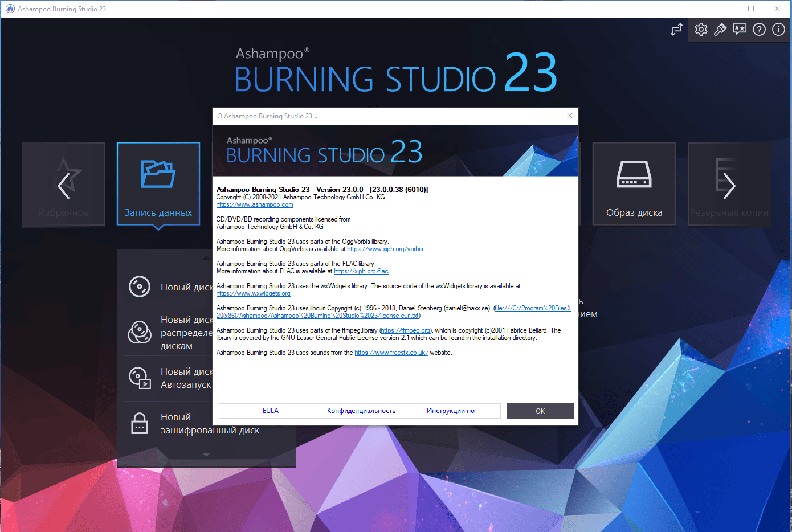
Task: Open the www.ashampoo.com link
Action: [x=255, y=204]
